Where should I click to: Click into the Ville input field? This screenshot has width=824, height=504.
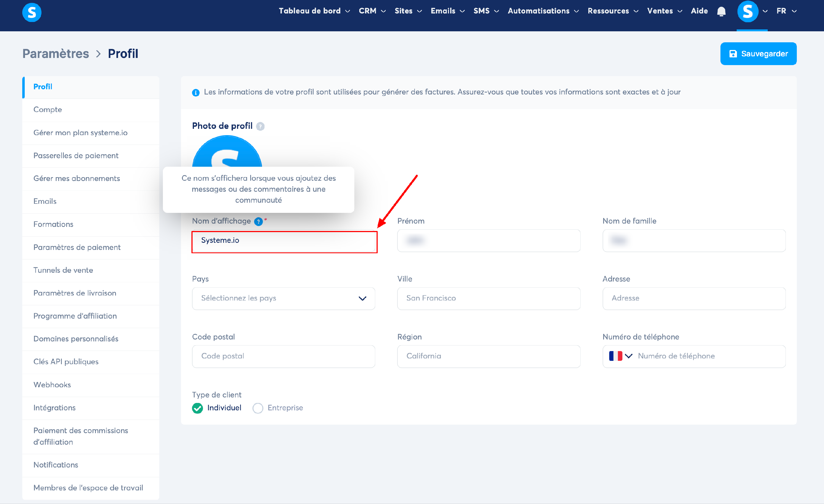pyautogui.click(x=489, y=298)
